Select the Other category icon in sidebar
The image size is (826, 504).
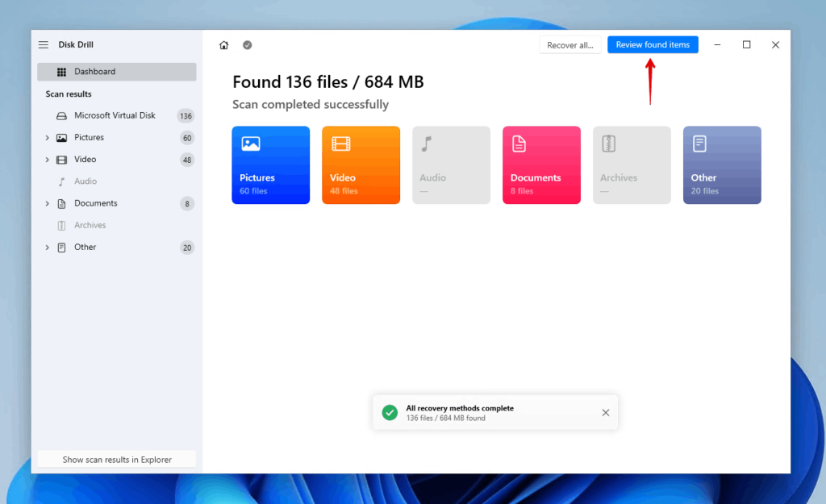61,247
